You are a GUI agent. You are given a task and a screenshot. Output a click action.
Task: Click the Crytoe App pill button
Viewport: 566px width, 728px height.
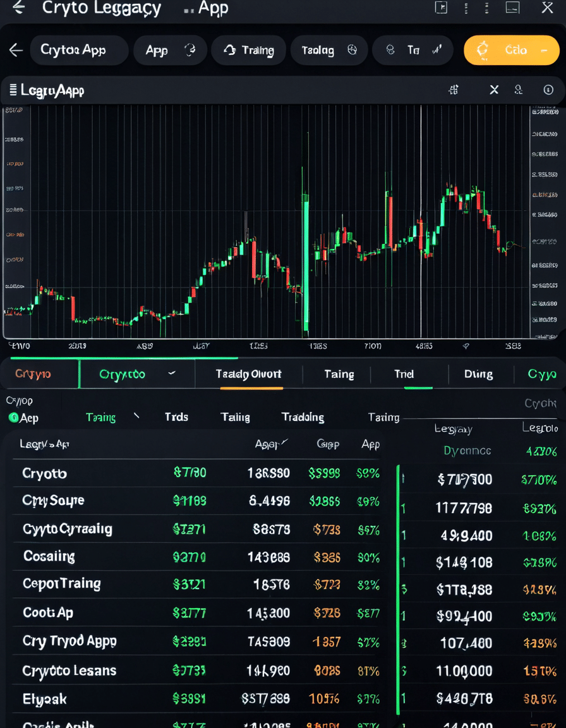80,50
